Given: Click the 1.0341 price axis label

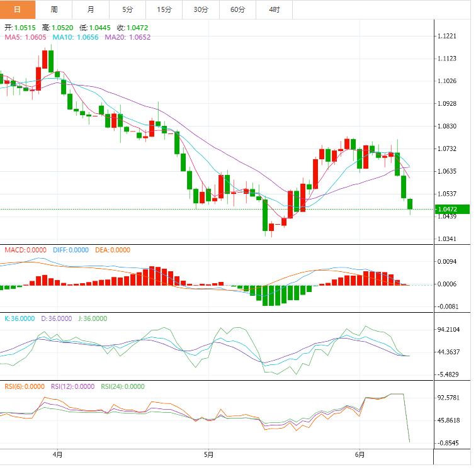Looking at the screenshot, I should click(x=447, y=239).
